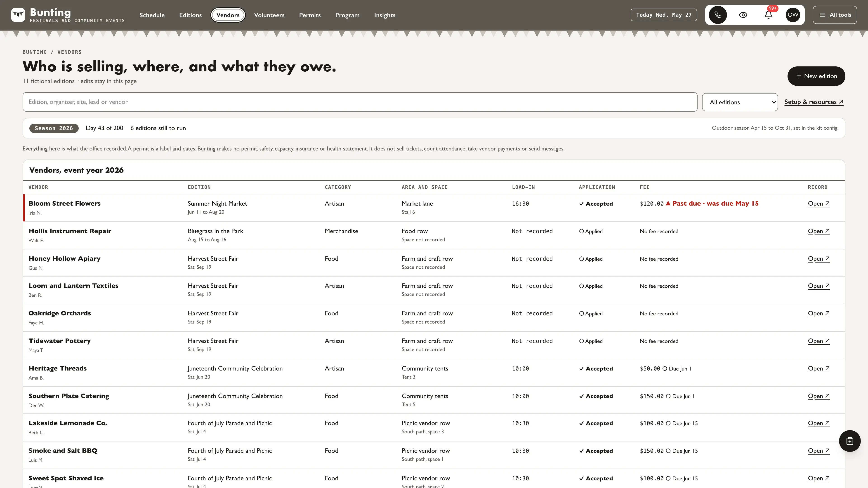Viewport: 868px width, 488px height.
Task: Click the Today Wed, May 27 button
Action: coord(663,15)
